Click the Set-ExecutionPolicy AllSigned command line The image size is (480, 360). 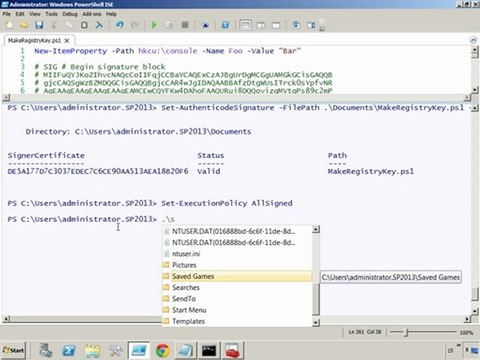227,203
